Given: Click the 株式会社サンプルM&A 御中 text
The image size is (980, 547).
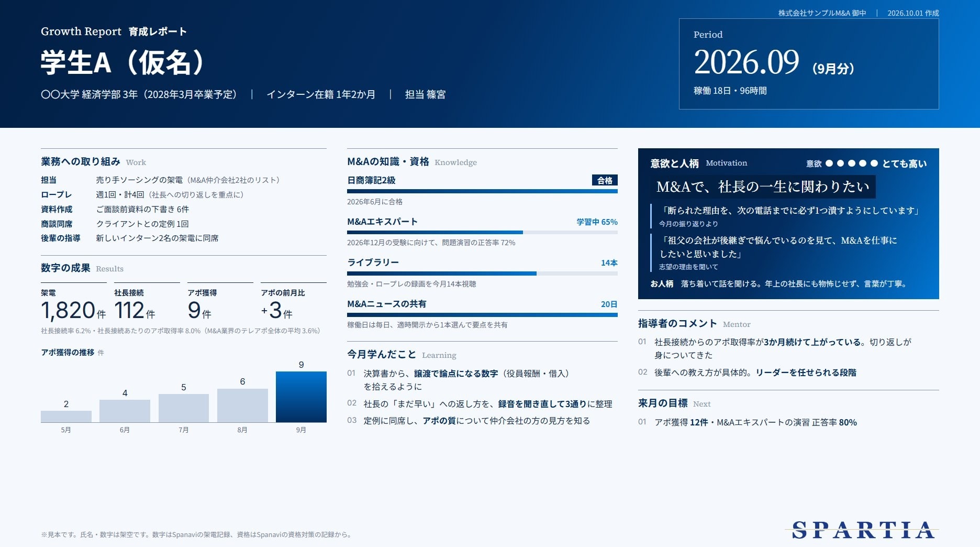Looking at the screenshot, I should click(822, 13).
